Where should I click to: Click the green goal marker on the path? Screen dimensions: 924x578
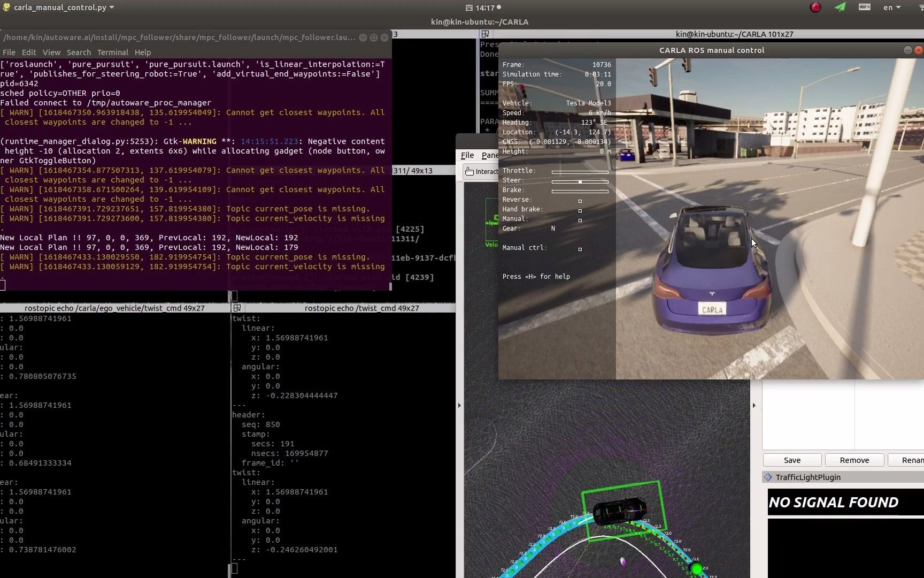[696, 568]
